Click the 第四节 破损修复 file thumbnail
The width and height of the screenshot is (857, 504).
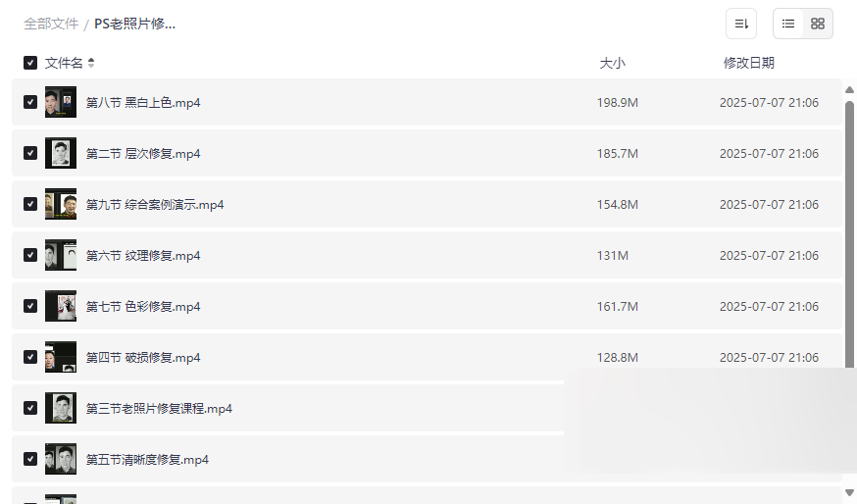click(61, 357)
